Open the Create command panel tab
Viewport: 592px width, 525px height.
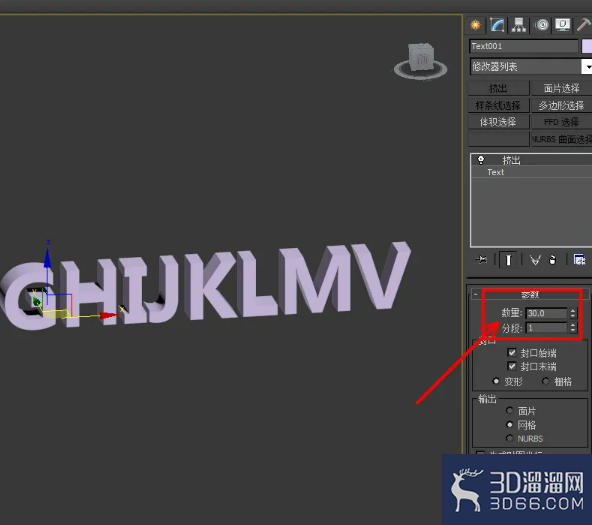[x=475, y=25]
